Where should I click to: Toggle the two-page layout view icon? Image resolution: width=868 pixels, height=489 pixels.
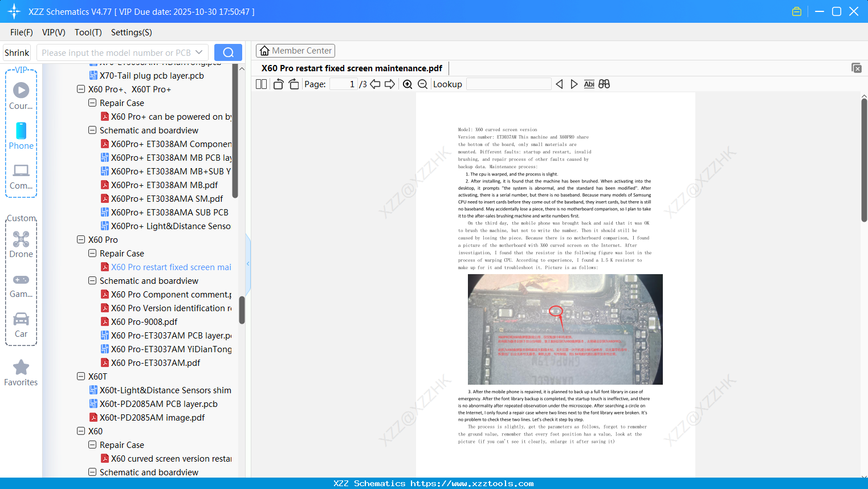(x=262, y=84)
